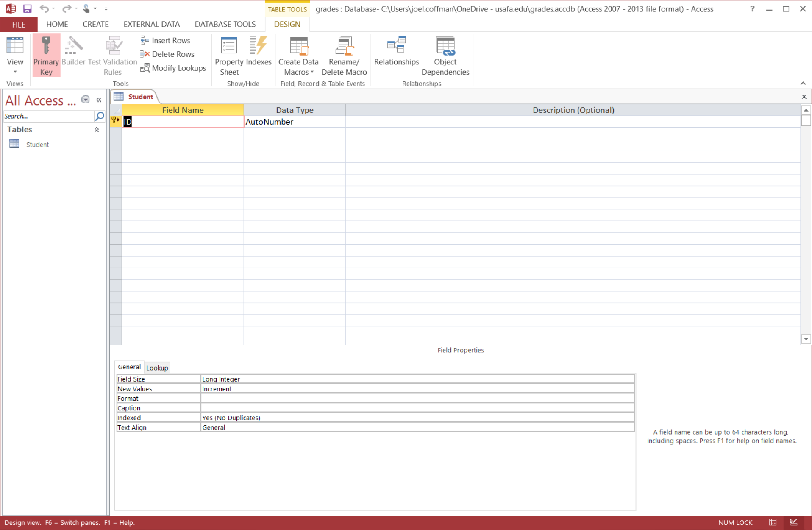Open the Relationships window
The width and height of the screenshot is (812, 530).
396,51
